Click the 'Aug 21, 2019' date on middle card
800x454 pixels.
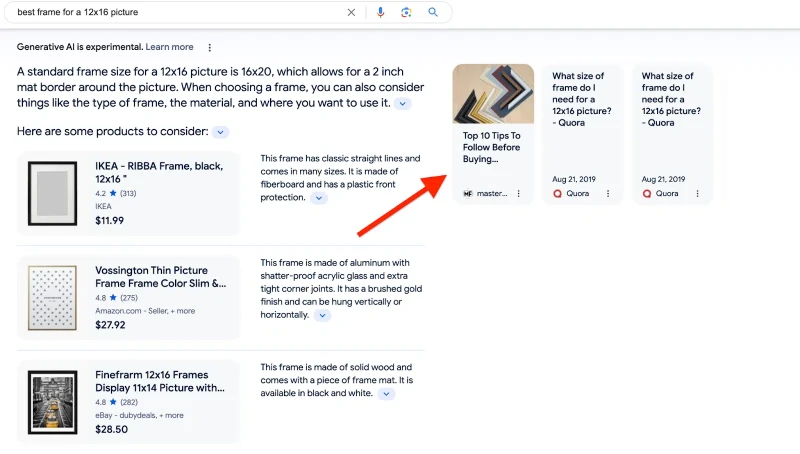(574, 180)
